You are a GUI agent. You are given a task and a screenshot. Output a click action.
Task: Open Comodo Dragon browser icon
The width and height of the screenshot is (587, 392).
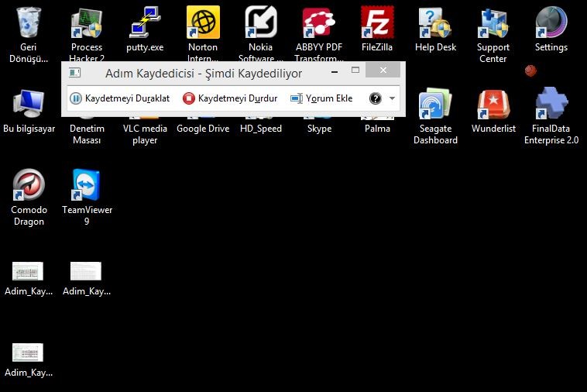[x=29, y=184]
